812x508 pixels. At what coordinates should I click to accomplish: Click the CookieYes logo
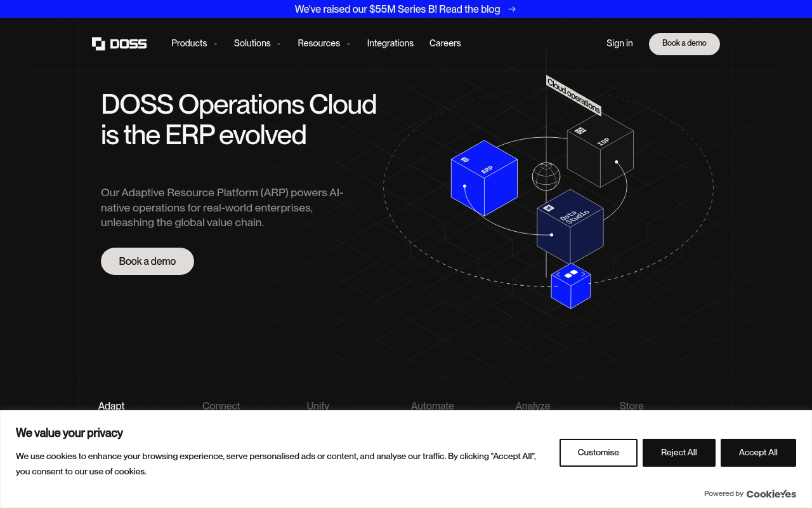771,493
